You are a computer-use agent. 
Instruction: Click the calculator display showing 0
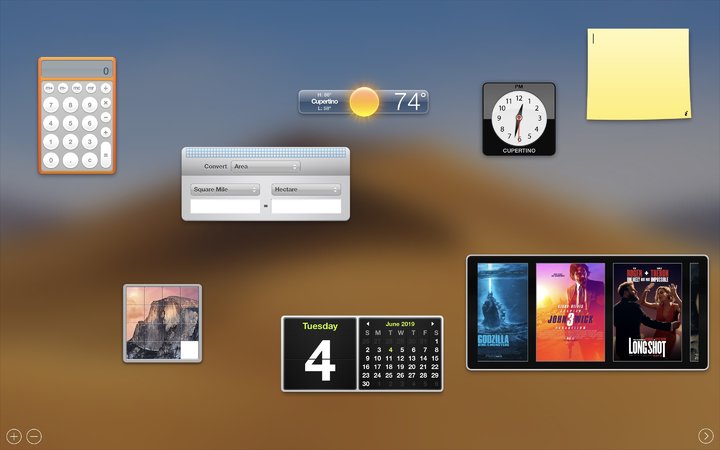coord(77,70)
